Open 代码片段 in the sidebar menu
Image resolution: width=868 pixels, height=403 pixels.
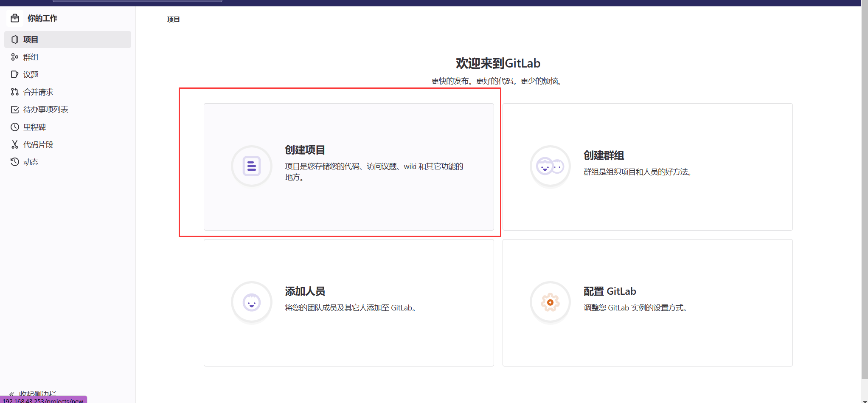[x=67, y=144]
